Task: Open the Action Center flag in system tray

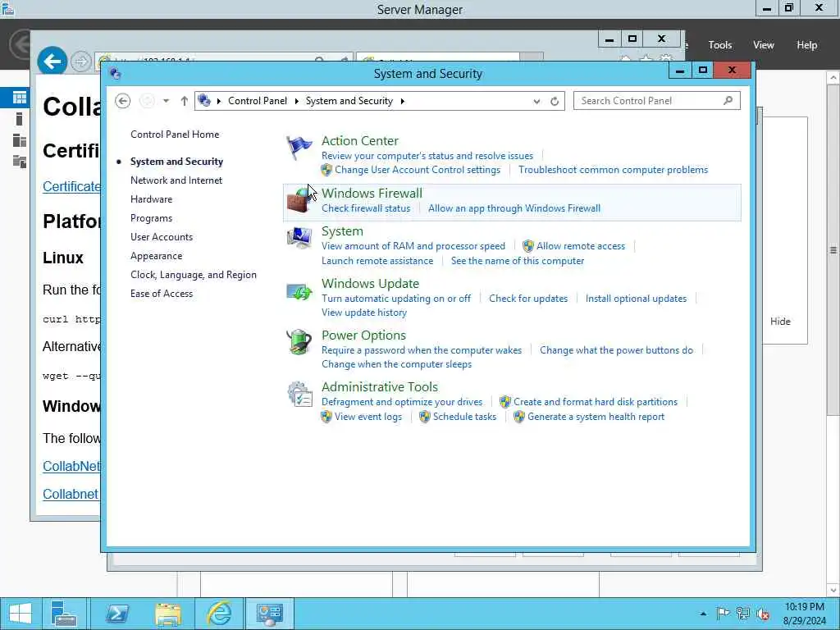Action: tap(723, 614)
